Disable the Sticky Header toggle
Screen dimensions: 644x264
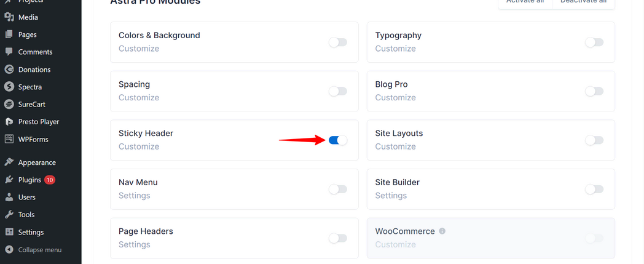point(338,140)
